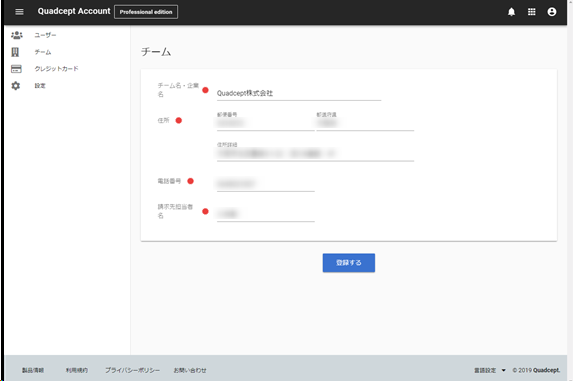This screenshot has width=573, height=381.
Task: Click the © 2019 Quadcept footer text
Action: 536,370
